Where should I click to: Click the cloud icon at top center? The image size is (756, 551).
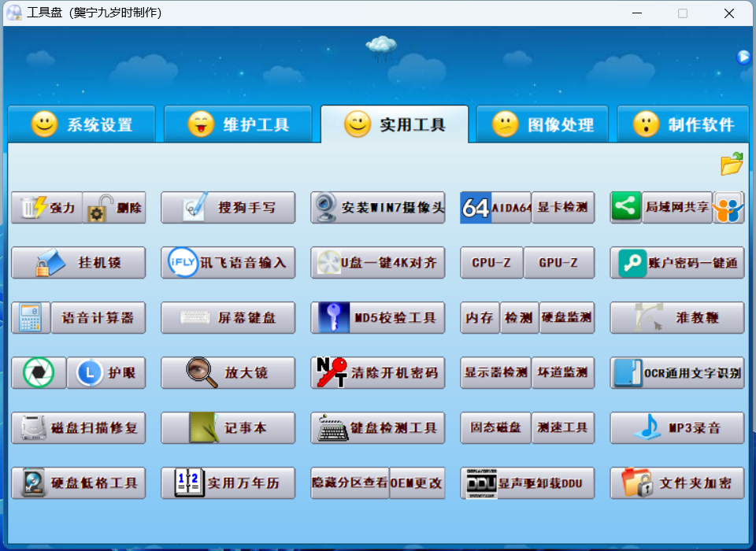tap(381, 47)
